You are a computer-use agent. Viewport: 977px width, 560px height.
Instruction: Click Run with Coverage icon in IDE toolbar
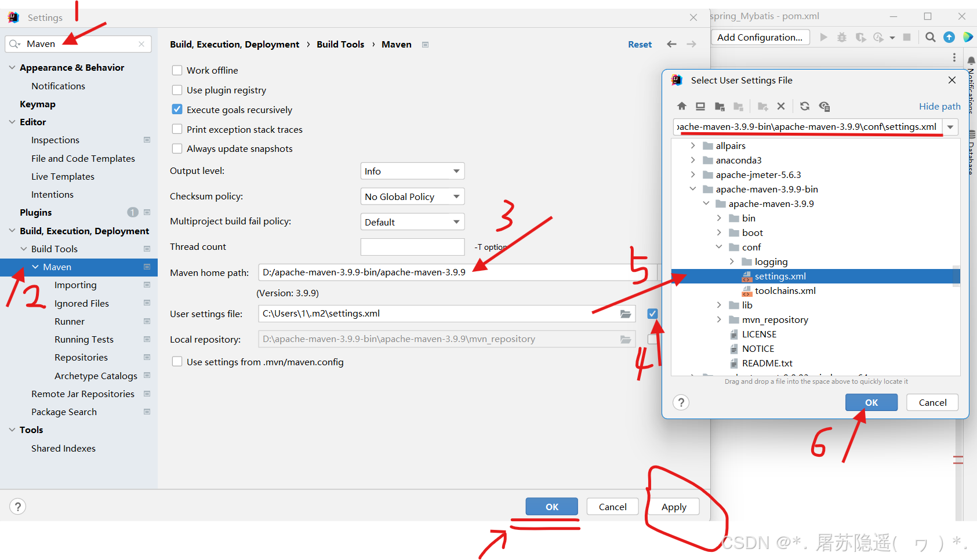pyautogui.click(x=861, y=37)
